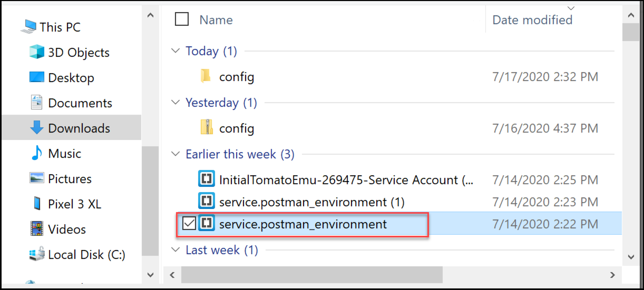
Task: Sort files by Date modified column
Action: coord(532,20)
